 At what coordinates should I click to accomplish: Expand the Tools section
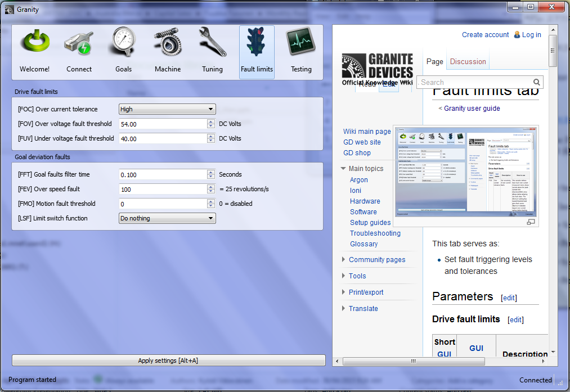click(x=343, y=276)
